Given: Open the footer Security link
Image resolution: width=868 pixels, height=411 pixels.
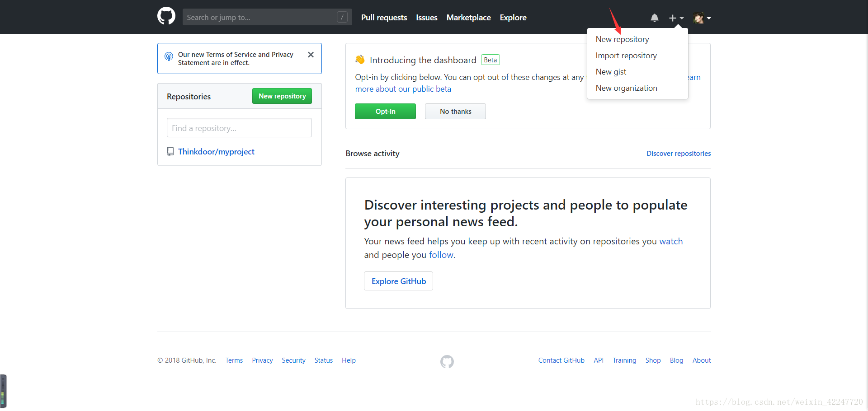Looking at the screenshot, I should tap(293, 360).
